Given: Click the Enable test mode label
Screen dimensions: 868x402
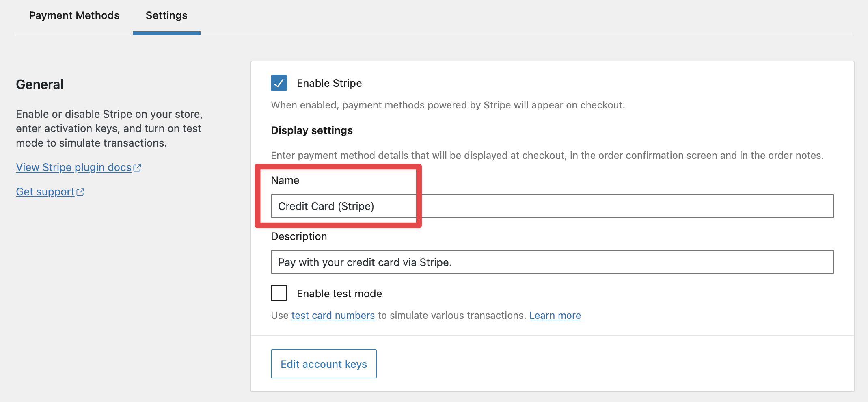Looking at the screenshot, I should point(339,294).
